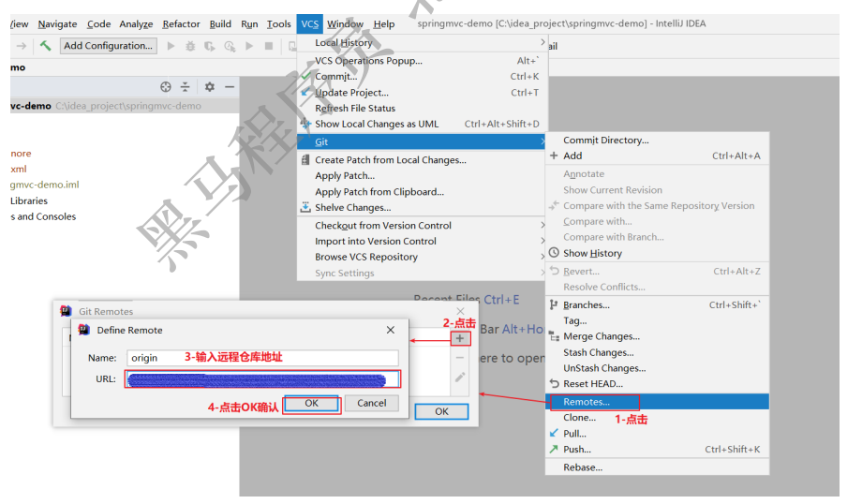Expand Import into Version Control submenu
This screenshot has height=504, width=862.
point(422,242)
